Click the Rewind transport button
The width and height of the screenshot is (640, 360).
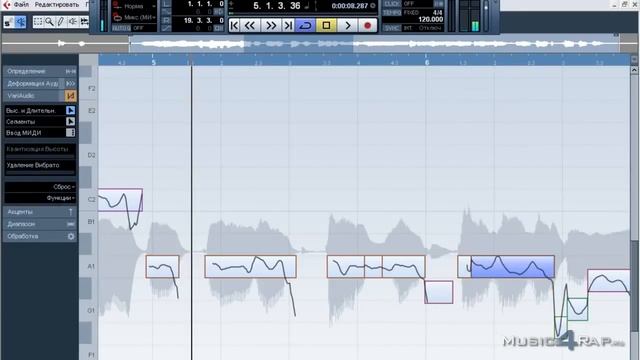tap(250, 25)
